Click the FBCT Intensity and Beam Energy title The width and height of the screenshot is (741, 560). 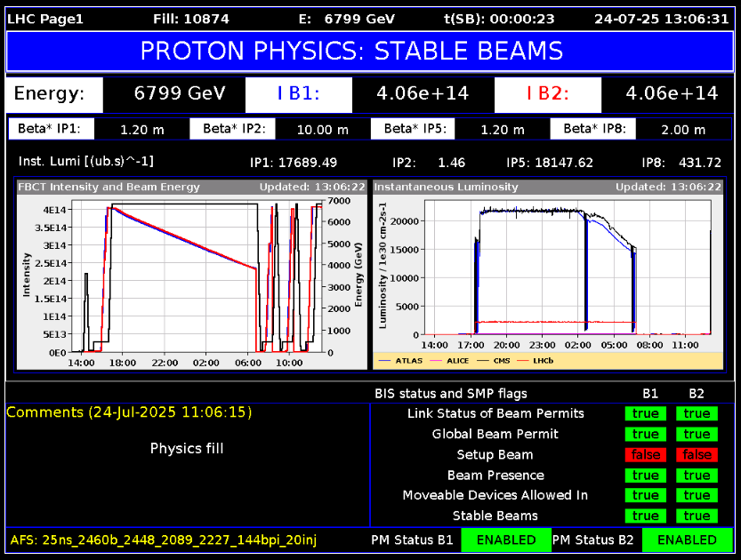pos(110,187)
